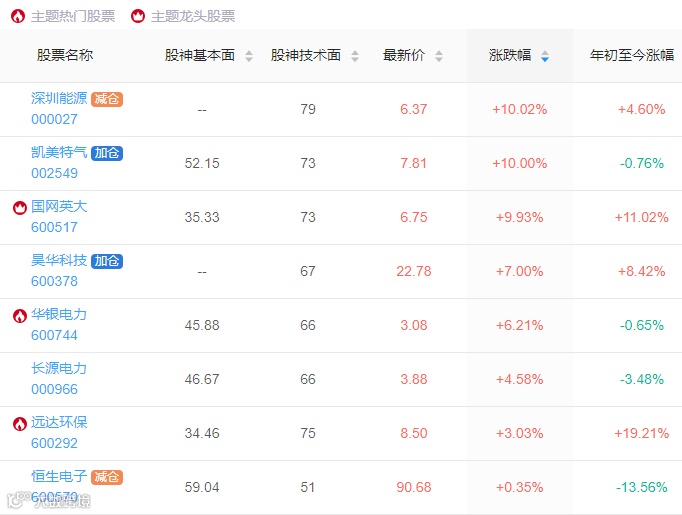Open stock 凯美特气

coord(59,152)
